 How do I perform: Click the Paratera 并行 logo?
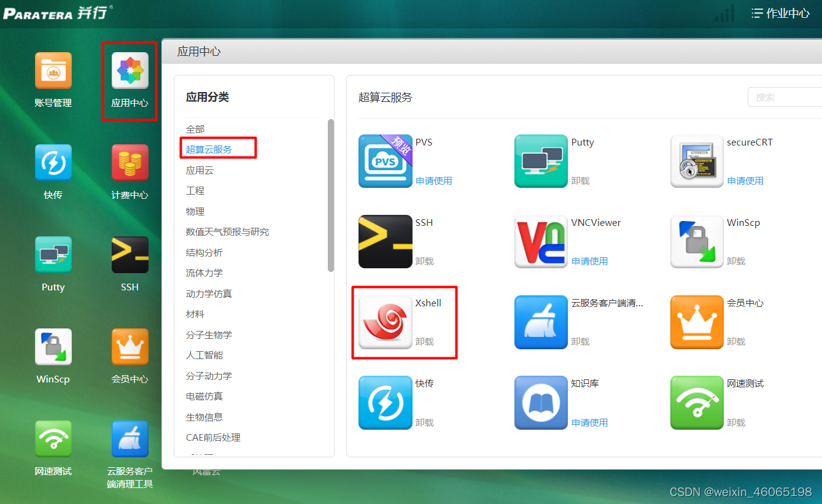(58, 13)
